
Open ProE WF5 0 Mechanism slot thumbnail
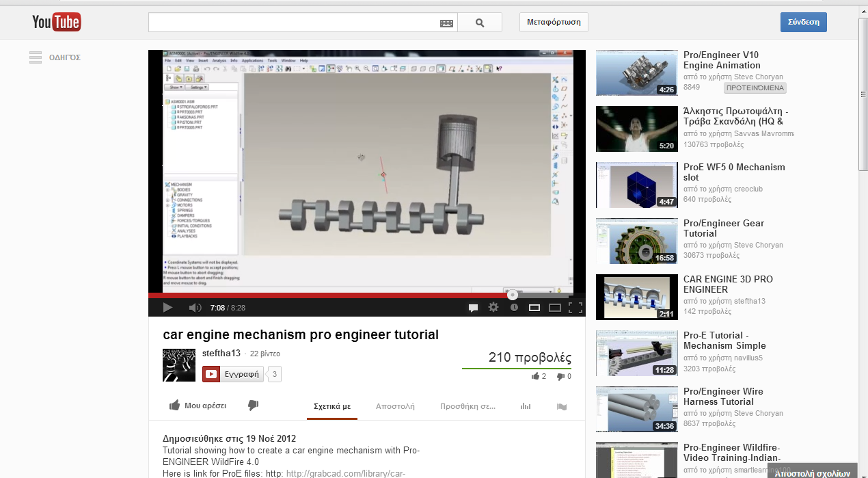click(637, 185)
